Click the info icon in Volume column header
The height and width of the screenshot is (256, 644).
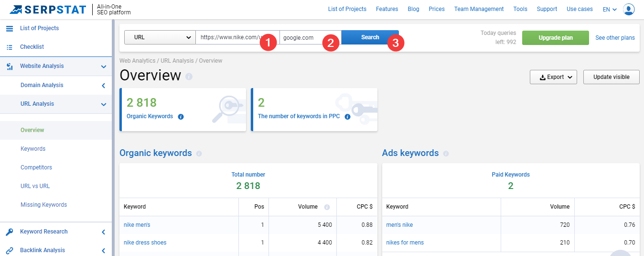click(327, 207)
